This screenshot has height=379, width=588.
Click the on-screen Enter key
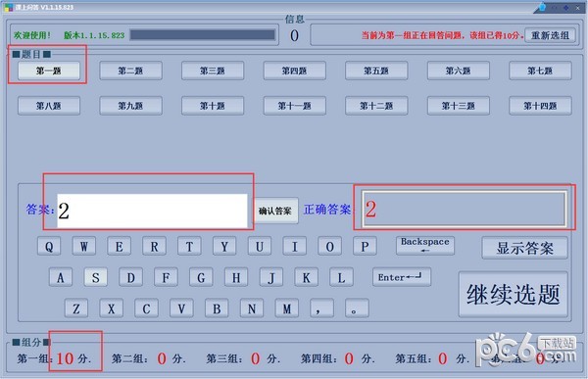coord(402,277)
